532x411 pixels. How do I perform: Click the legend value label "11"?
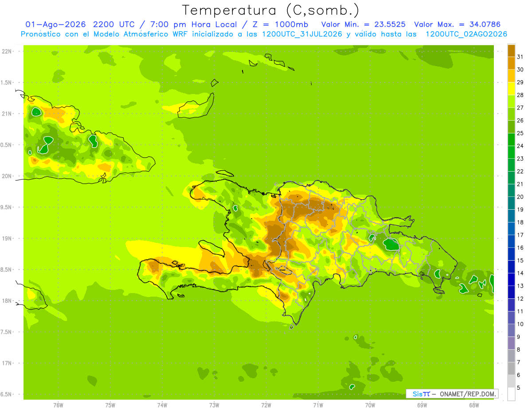[520, 311]
